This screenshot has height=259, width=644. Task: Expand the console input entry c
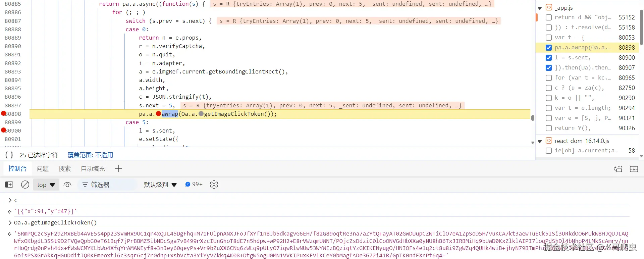pyautogui.click(x=10, y=200)
